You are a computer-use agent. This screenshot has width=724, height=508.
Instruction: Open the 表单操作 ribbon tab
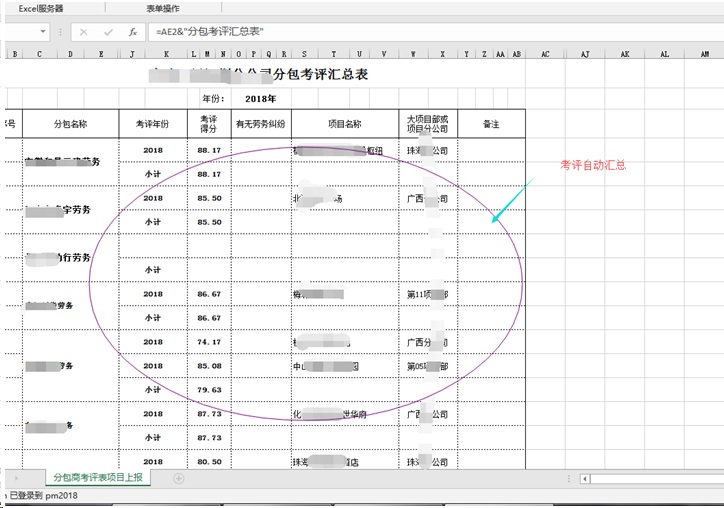point(163,8)
